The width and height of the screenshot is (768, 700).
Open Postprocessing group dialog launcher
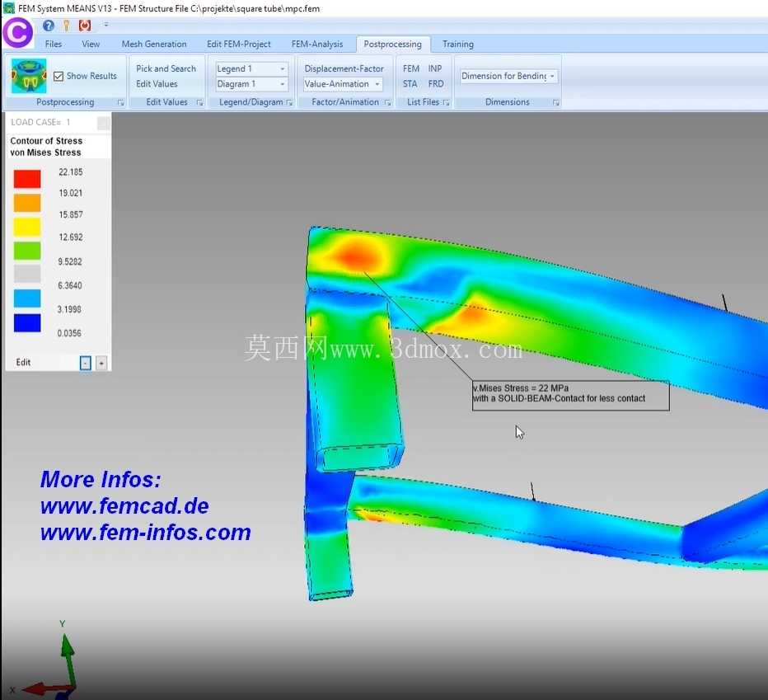pos(120,102)
